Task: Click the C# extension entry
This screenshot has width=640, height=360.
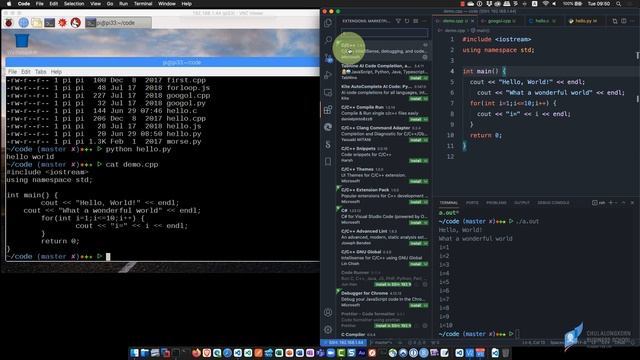Action: coord(384,216)
